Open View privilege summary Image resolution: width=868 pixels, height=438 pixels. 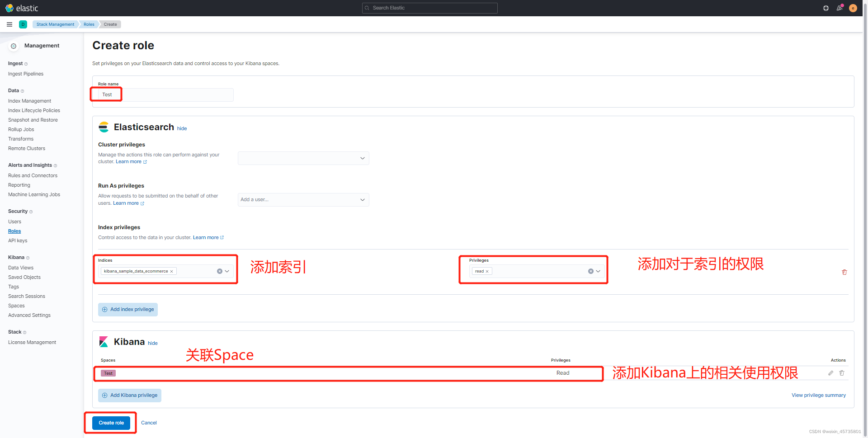tap(818, 395)
